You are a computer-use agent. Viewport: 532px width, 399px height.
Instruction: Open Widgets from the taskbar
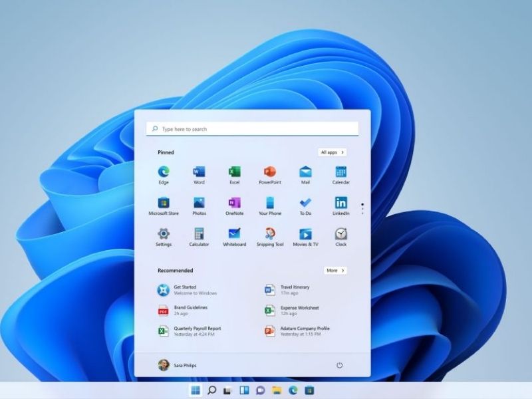coord(244,390)
